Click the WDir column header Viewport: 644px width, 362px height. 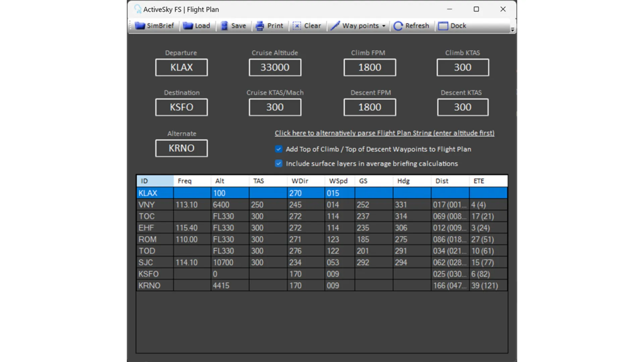click(x=306, y=181)
